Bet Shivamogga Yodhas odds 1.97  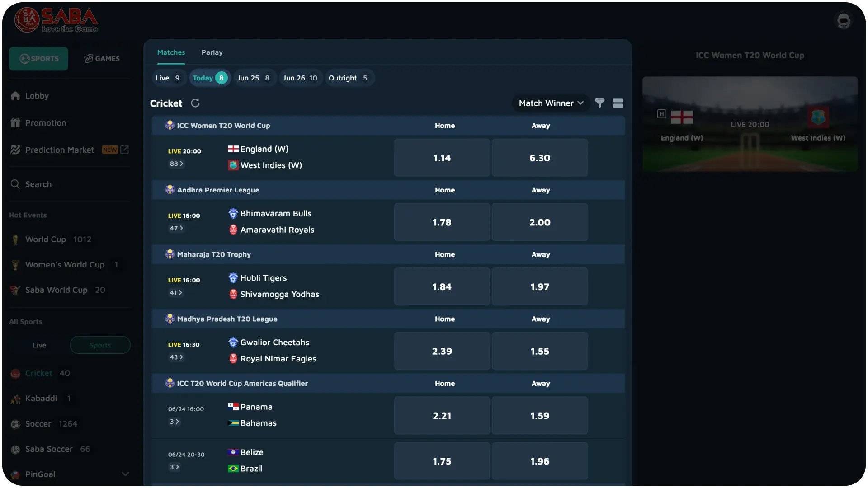[540, 287]
